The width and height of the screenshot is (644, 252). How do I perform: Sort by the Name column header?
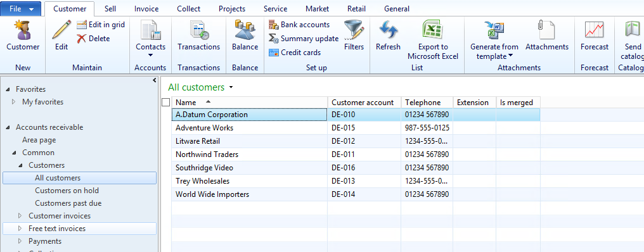tap(250, 103)
